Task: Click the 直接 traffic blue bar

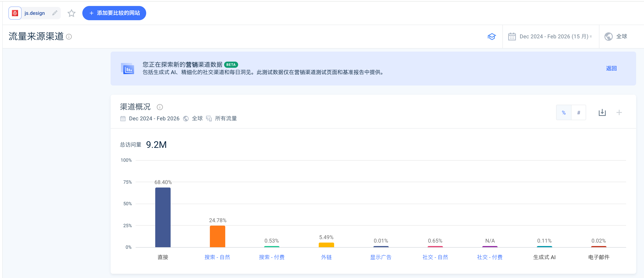Action: click(x=163, y=217)
